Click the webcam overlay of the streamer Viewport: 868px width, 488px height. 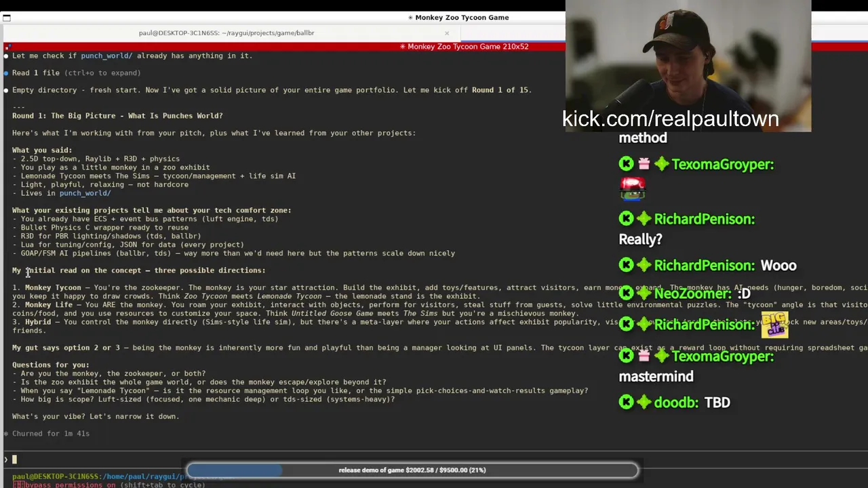point(688,66)
